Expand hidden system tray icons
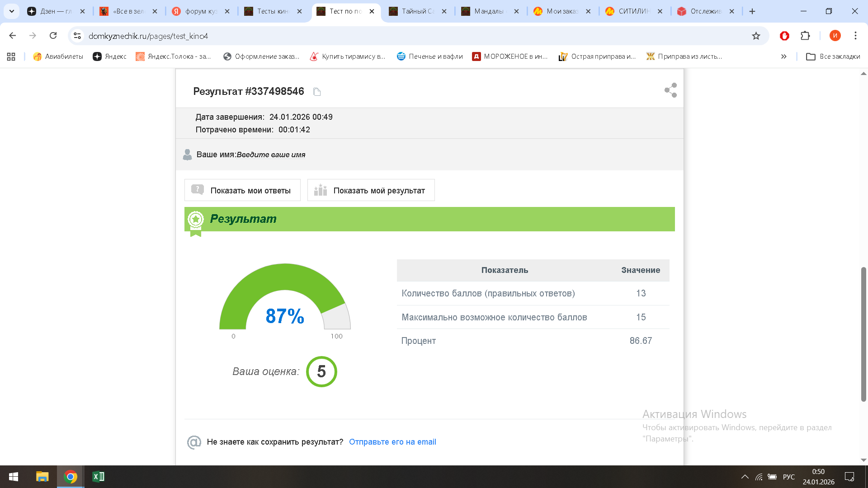Screen dimensions: 868x488 coord(745,477)
